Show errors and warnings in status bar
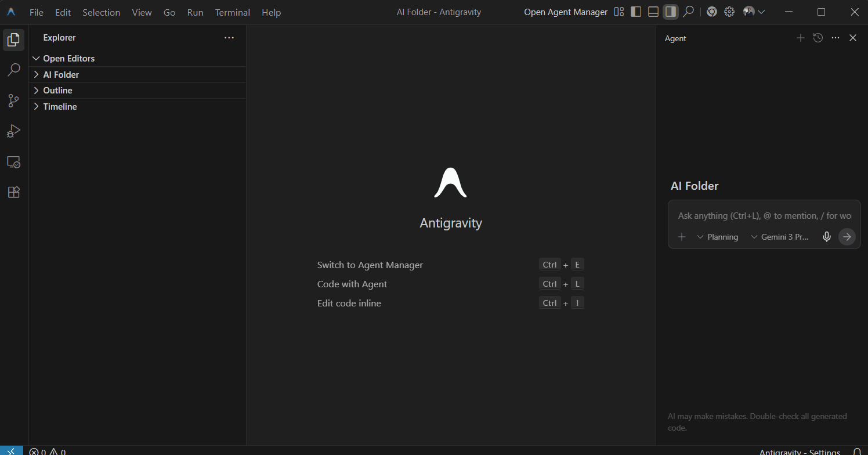Screen dimensions: 868x455 [x=48, y=452]
